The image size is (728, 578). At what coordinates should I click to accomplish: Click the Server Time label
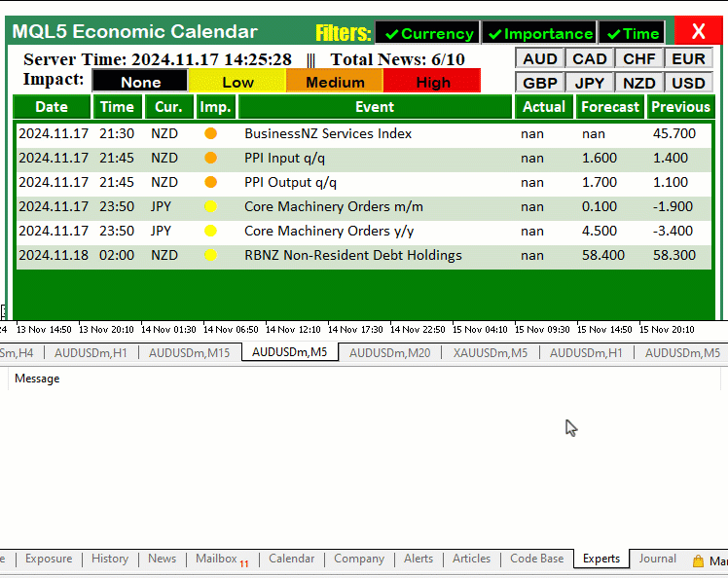(x=158, y=59)
